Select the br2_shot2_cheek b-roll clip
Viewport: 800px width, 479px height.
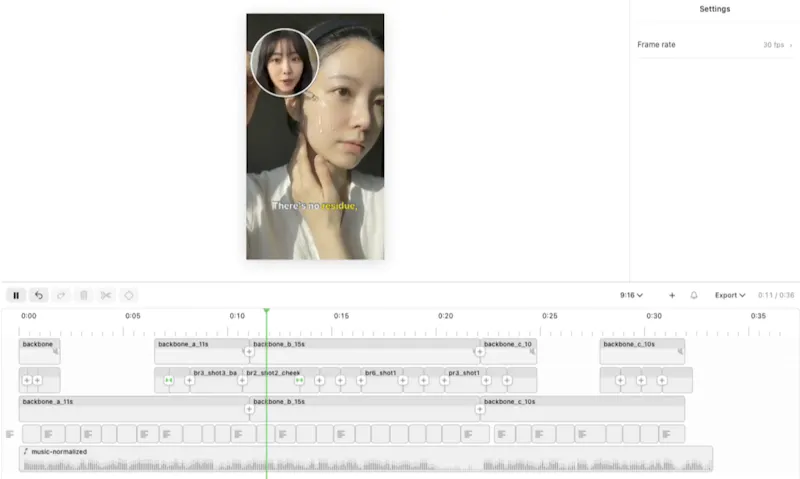(271, 380)
